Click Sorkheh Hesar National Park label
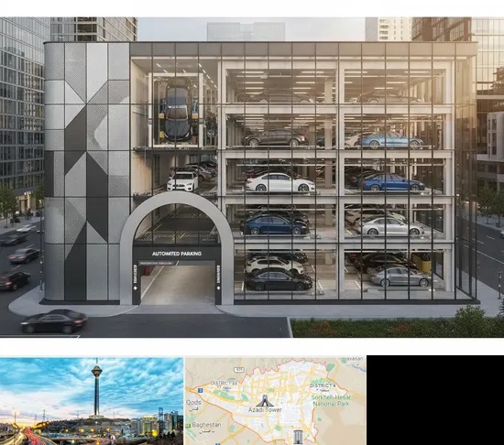This screenshot has width=504, height=445. coord(331,400)
